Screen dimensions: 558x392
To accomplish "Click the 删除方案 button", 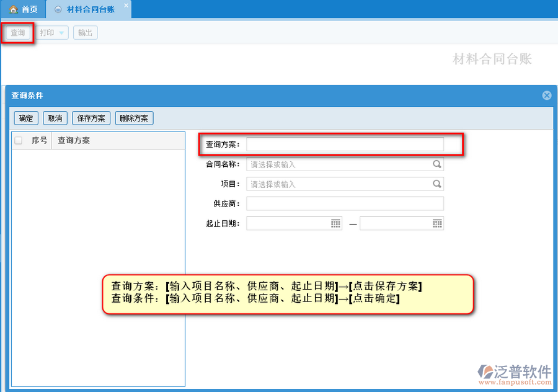I will [134, 118].
